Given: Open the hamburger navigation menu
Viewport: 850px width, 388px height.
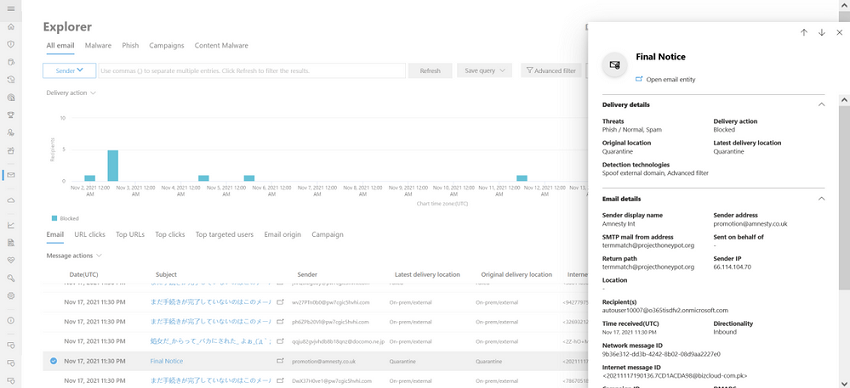Looking at the screenshot, I should click(11, 9).
